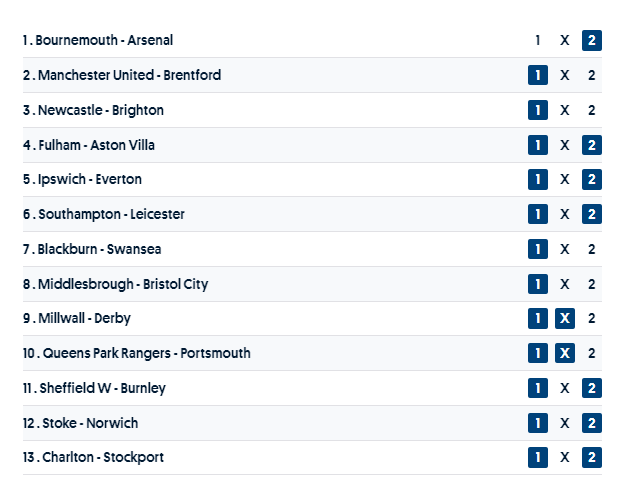Select away win for Queens Park Rangers - Portsmouth
625x485 pixels.
[x=592, y=353]
